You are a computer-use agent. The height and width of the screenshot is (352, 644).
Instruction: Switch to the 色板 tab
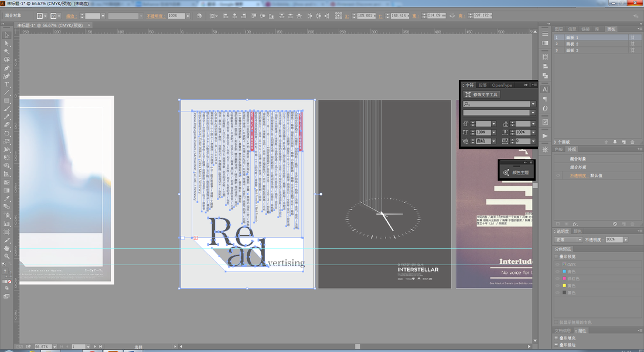coord(558,149)
